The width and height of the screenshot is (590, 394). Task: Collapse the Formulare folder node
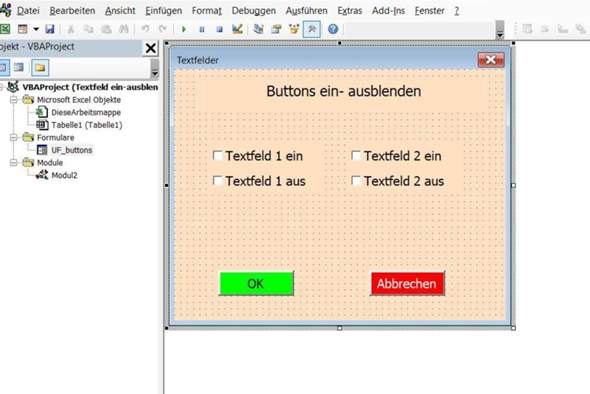click(14, 137)
